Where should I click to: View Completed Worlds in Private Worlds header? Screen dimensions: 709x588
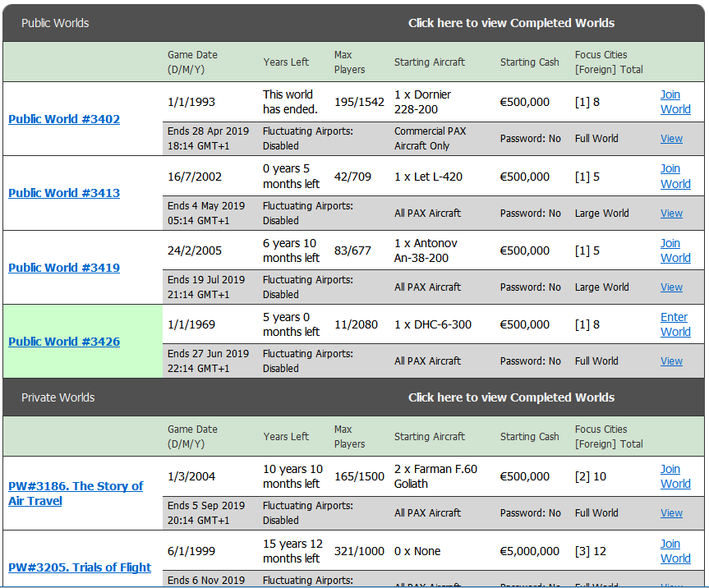tap(511, 397)
